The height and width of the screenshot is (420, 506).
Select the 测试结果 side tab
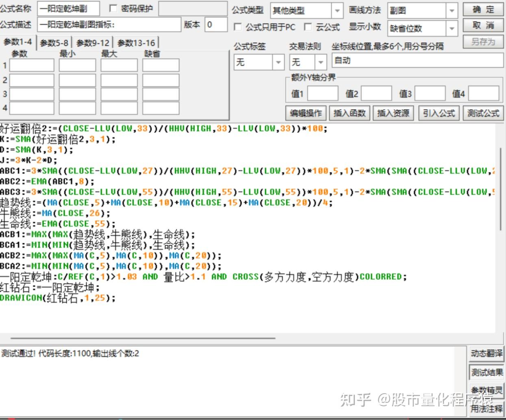click(x=486, y=372)
